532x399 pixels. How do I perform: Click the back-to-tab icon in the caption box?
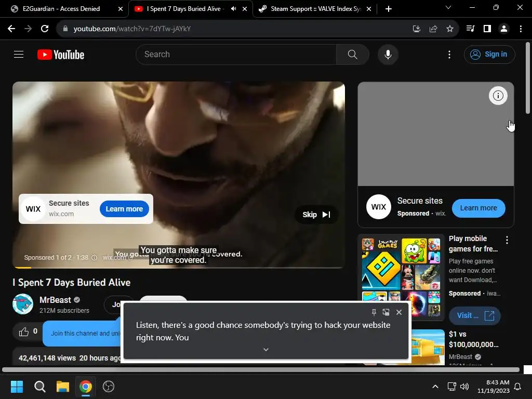pyautogui.click(x=386, y=312)
